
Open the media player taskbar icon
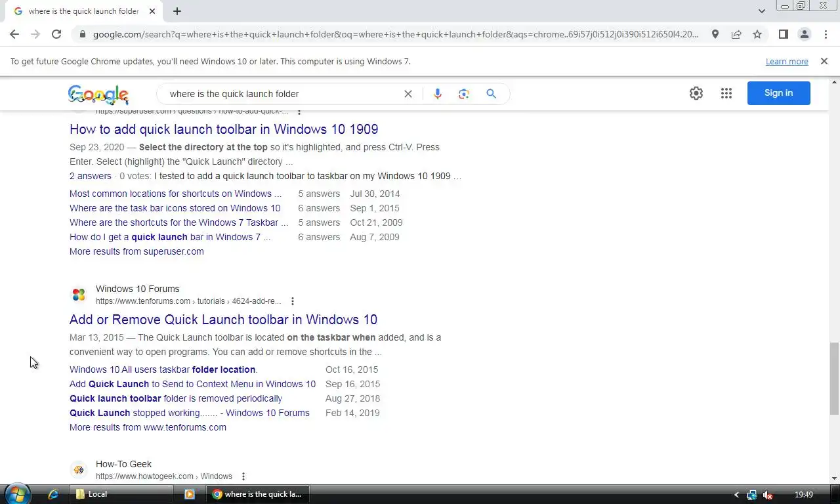189,494
